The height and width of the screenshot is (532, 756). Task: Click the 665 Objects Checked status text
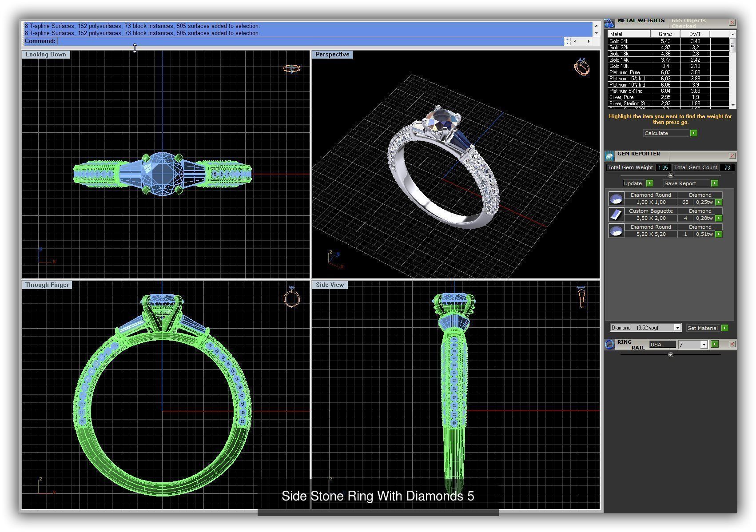point(688,23)
